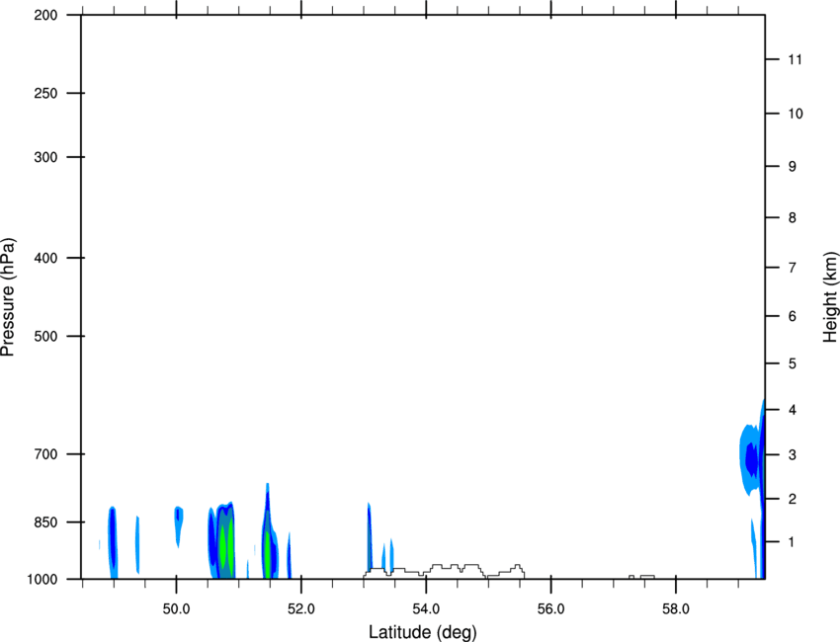Click pressure tick label 850
The width and height of the screenshot is (840, 642).
point(45,522)
